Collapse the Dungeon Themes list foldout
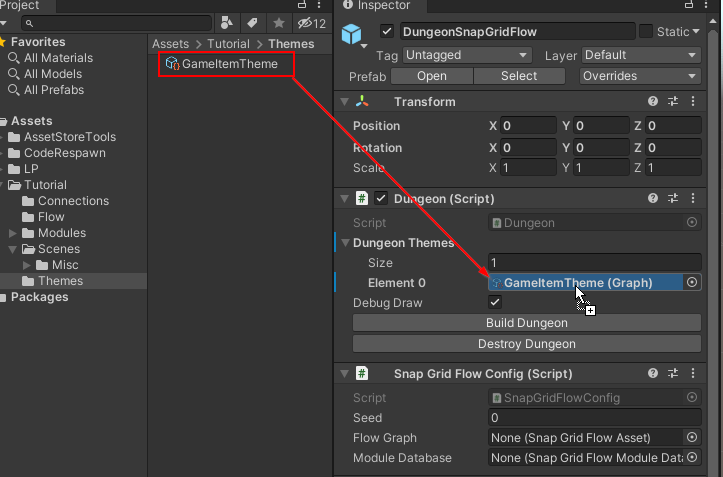723x477 pixels. pyautogui.click(x=346, y=243)
